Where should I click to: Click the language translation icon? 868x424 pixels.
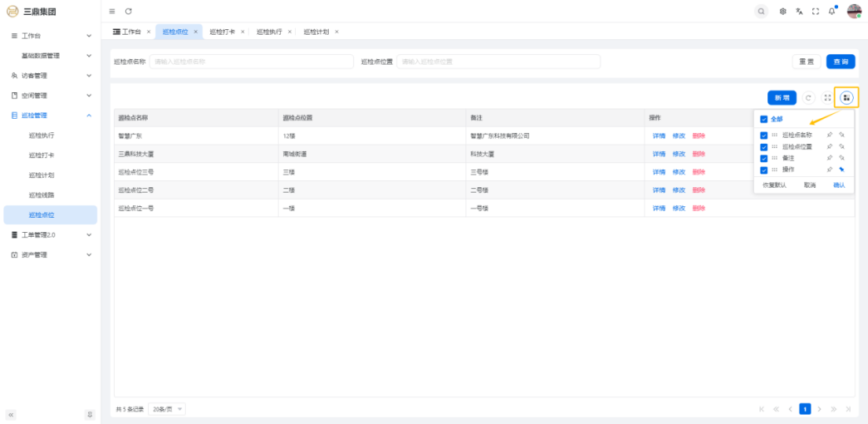(x=799, y=12)
